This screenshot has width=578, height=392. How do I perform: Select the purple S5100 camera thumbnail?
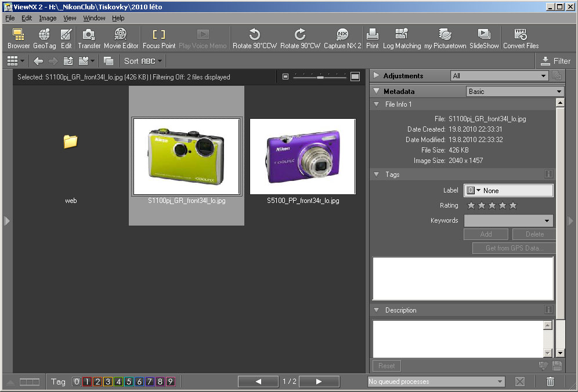pyautogui.click(x=302, y=157)
